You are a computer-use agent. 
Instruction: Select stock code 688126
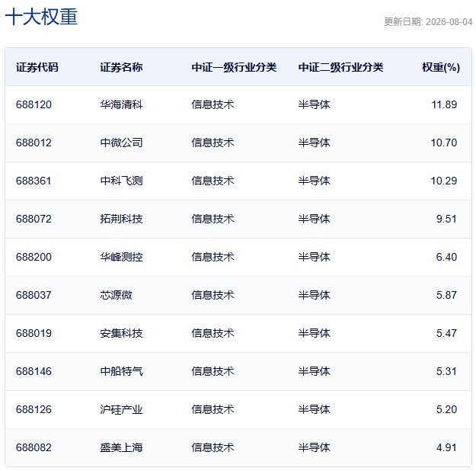[34, 409]
